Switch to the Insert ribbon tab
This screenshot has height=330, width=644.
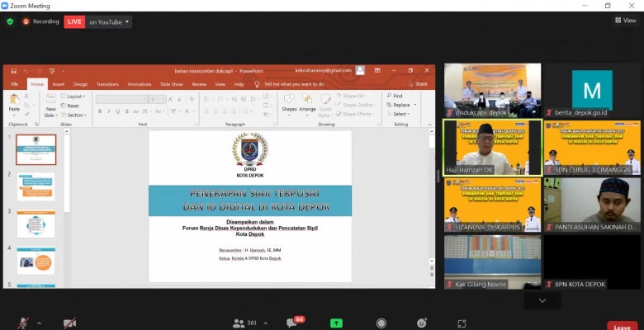59,83
